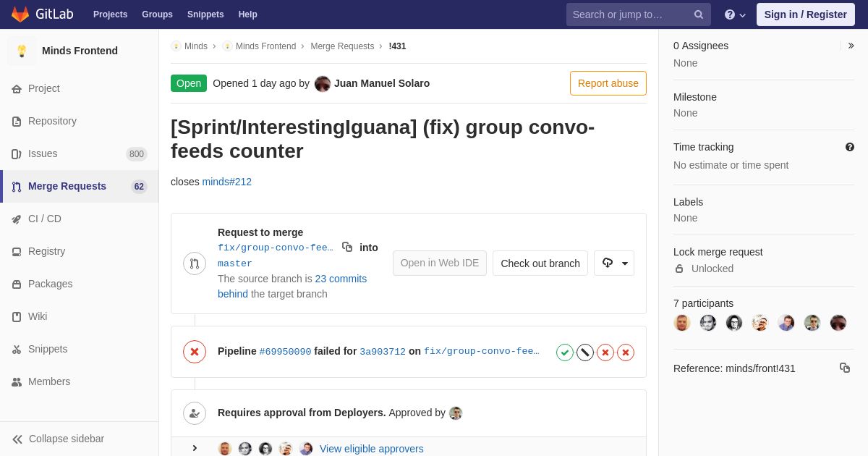Click the merge request icon in widget

pos(195,263)
